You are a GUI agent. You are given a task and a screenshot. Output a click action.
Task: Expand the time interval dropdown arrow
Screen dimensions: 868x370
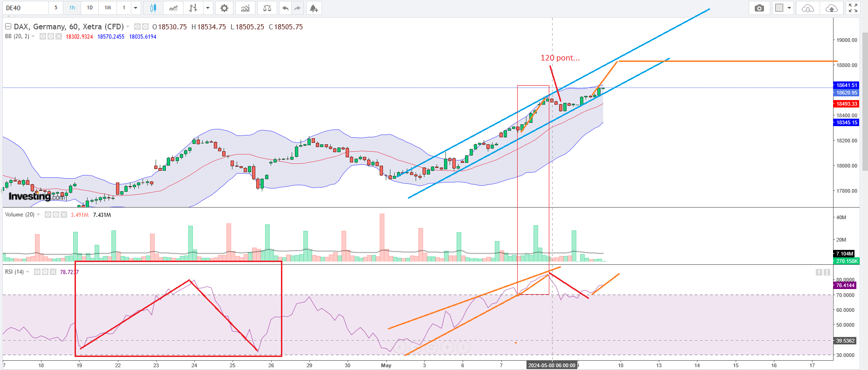click(136, 8)
